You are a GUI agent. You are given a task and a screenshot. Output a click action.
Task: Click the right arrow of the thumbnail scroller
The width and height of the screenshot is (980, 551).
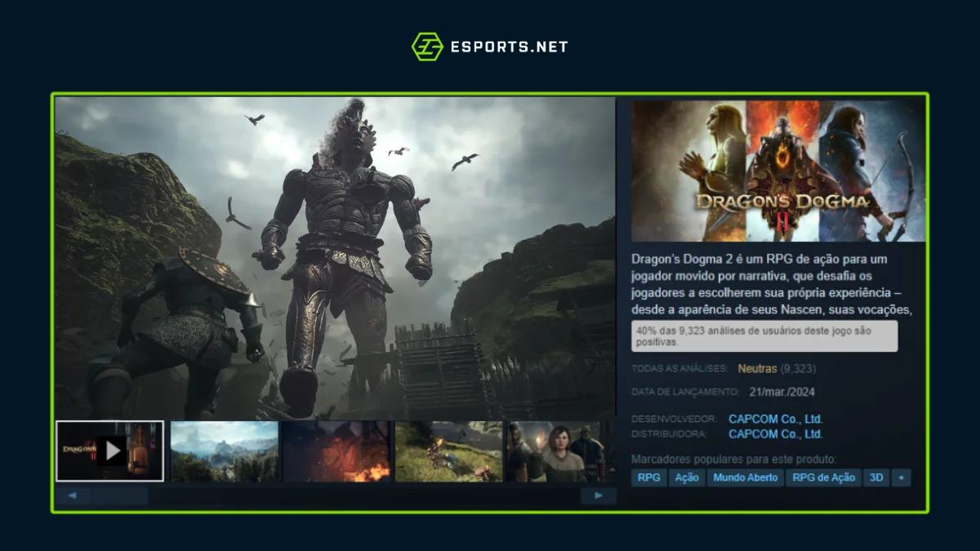tap(599, 495)
